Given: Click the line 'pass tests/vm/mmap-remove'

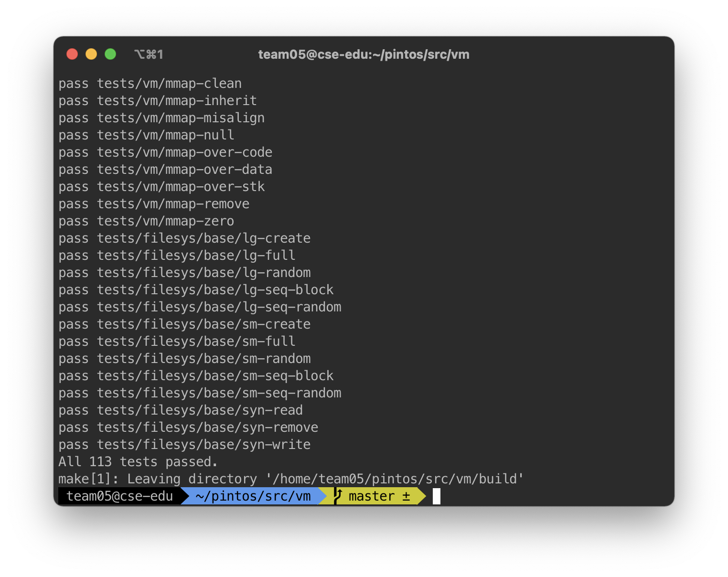Looking at the screenshot, I should point(154,204).
